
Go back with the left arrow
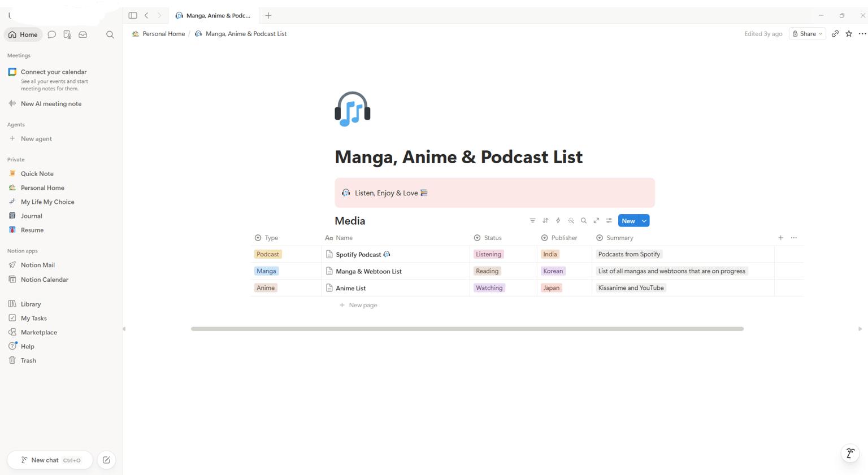tap(146, 16)
